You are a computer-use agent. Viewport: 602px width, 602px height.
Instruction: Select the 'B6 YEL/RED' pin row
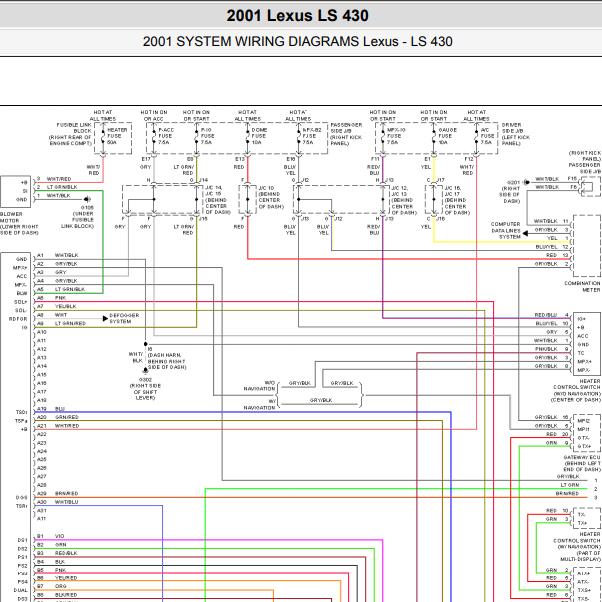click(57, 578)
